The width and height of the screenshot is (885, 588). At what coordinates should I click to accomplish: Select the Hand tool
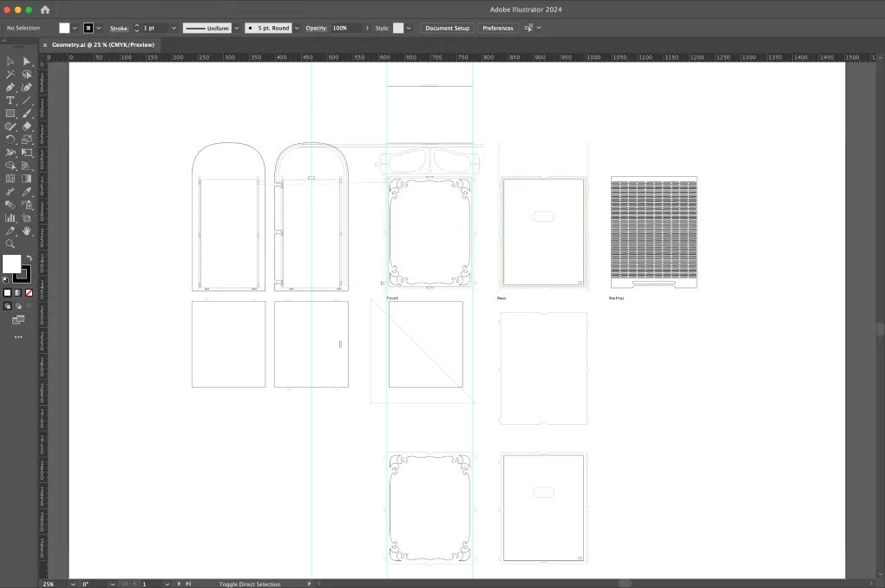pyautogui.click(x=27, y=231)
